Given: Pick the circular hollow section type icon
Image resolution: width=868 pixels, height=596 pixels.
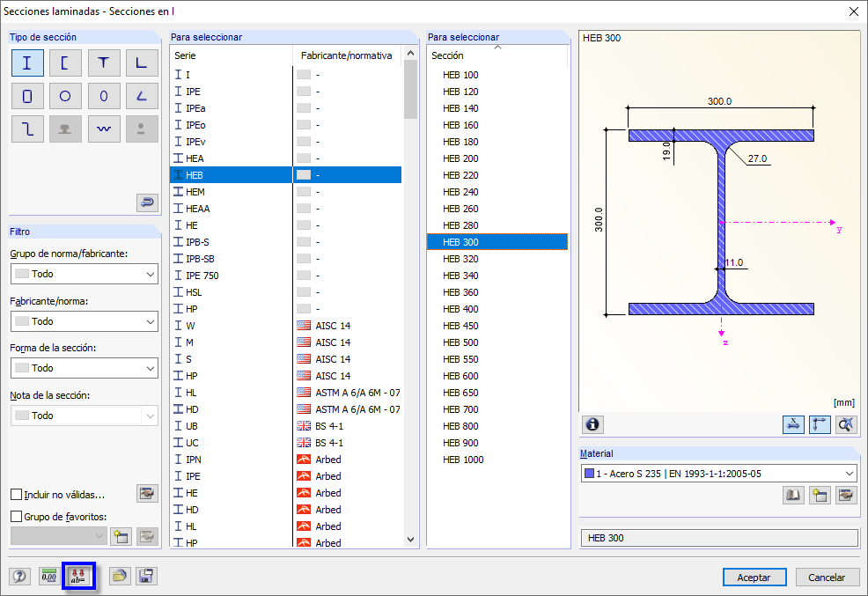Looking at the screenshot, I should (x=65, y=96).
